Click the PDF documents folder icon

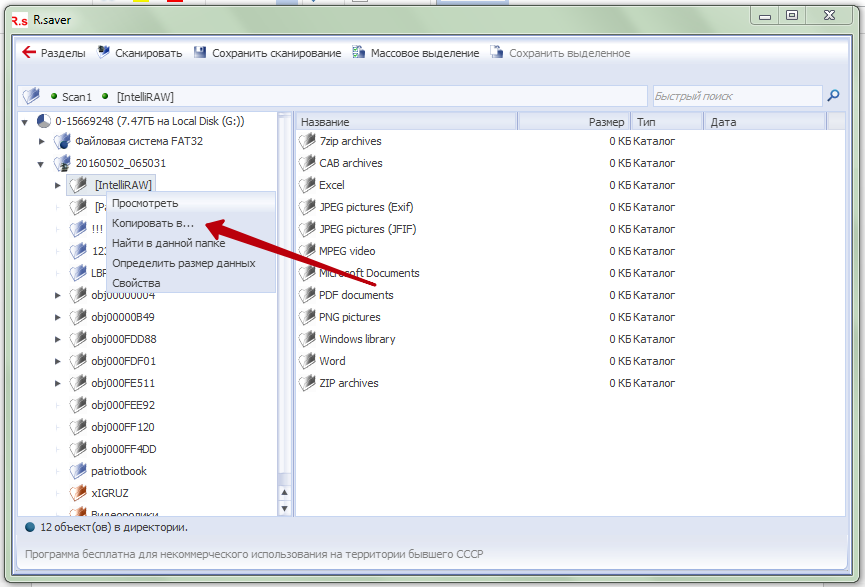point(307,295)
